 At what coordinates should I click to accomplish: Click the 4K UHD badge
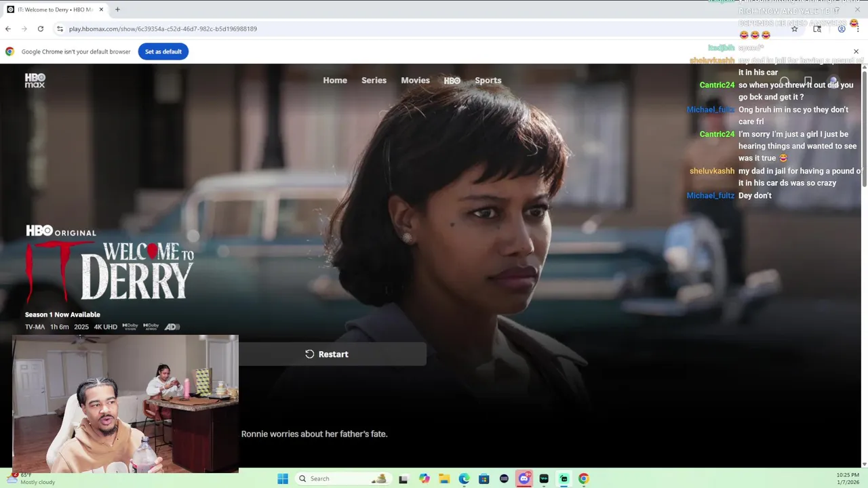[x=105, y=327]
